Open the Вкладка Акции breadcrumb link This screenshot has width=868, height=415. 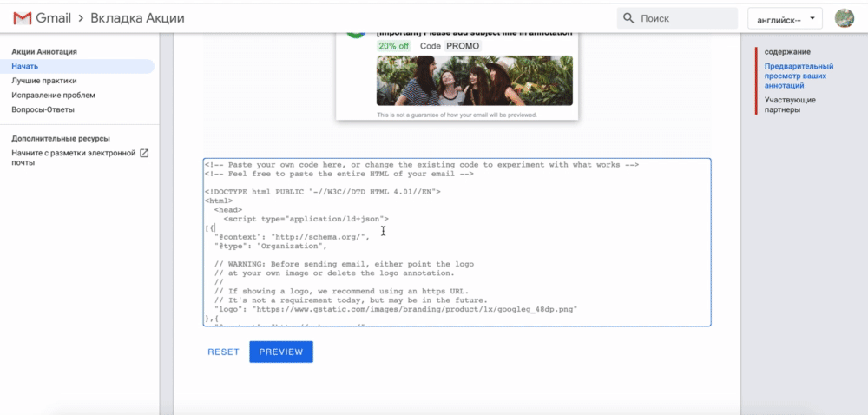pyautogui.click(x=137, y=18)
